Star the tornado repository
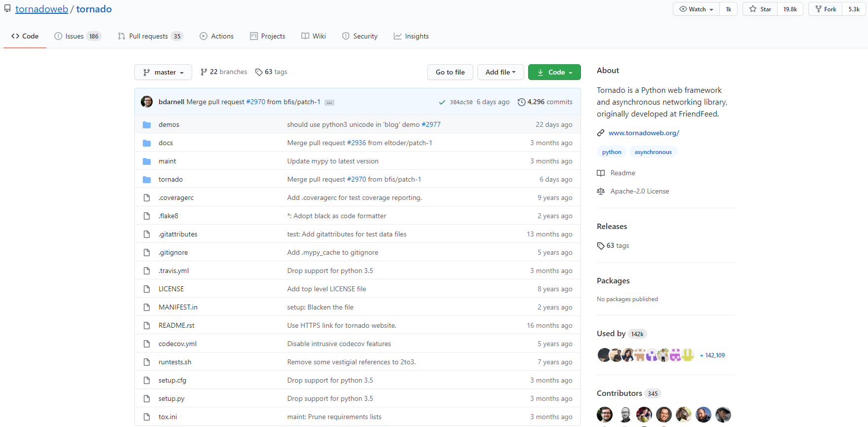Viewport: 868px width, 427px height. pos(760,9)
